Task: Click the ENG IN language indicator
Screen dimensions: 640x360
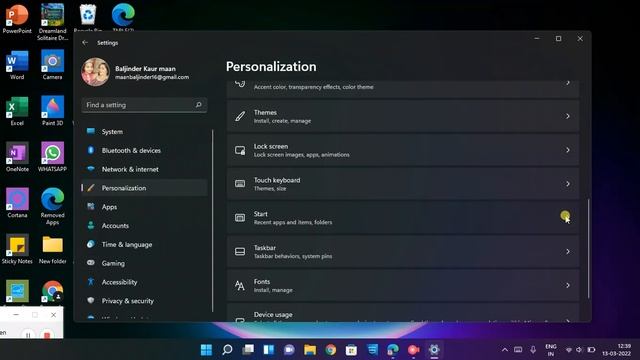Action: 551,350
